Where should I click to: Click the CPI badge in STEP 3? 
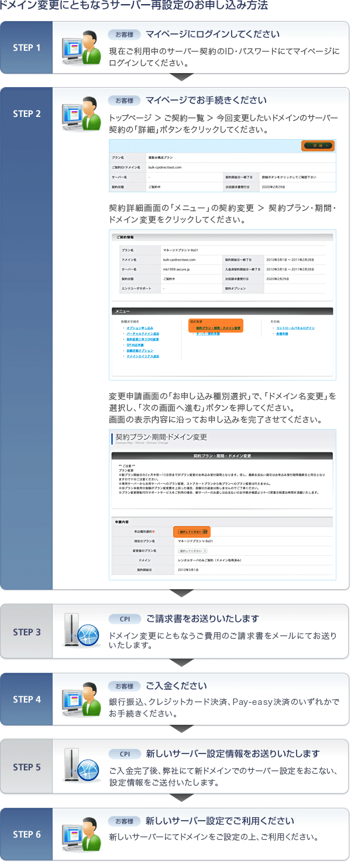(124, 619)
